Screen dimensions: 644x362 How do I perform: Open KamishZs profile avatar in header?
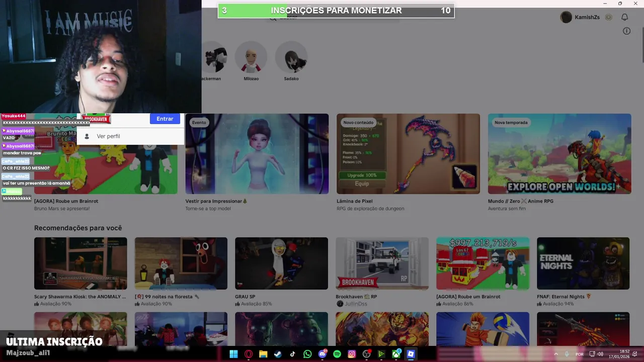[x=566, y=17]
